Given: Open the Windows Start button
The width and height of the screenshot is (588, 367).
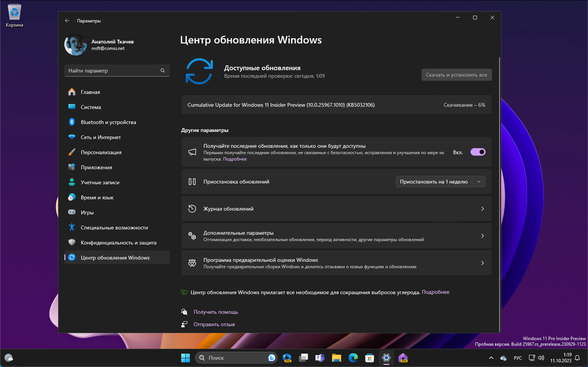Looking at the screenshot, I should [185, 358].
